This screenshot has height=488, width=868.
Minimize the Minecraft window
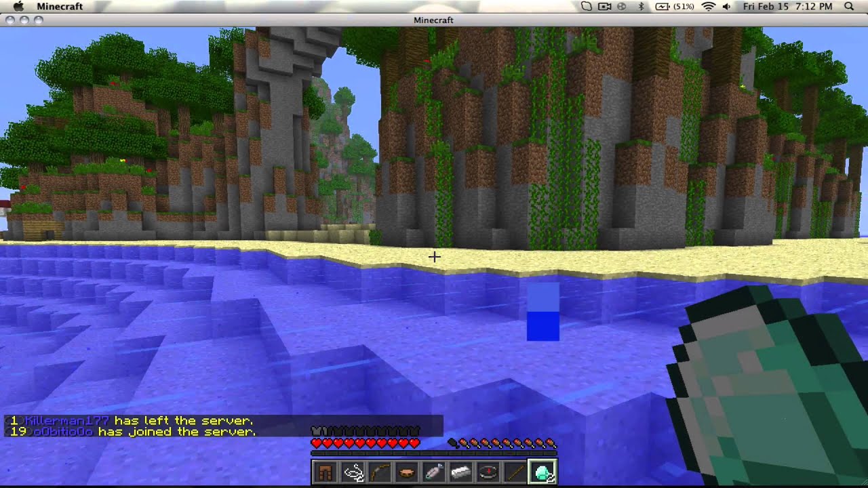click(x=24, y=20)
